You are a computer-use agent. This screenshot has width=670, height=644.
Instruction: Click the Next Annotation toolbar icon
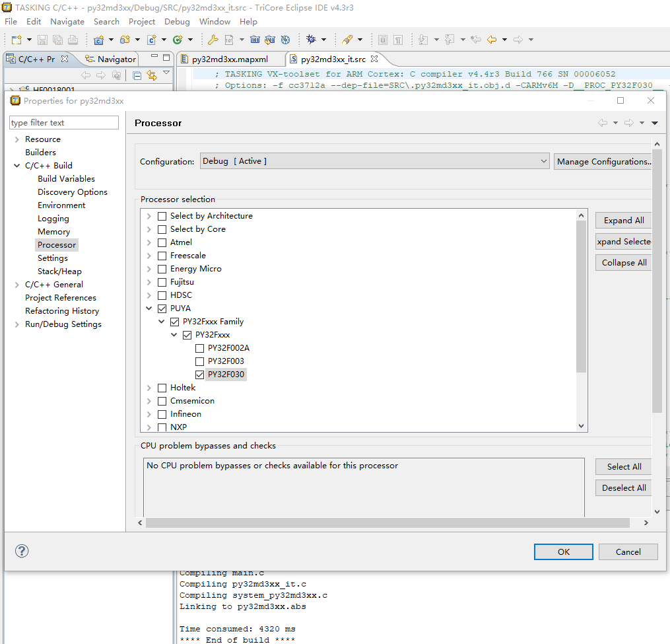(x=423, y=40)
